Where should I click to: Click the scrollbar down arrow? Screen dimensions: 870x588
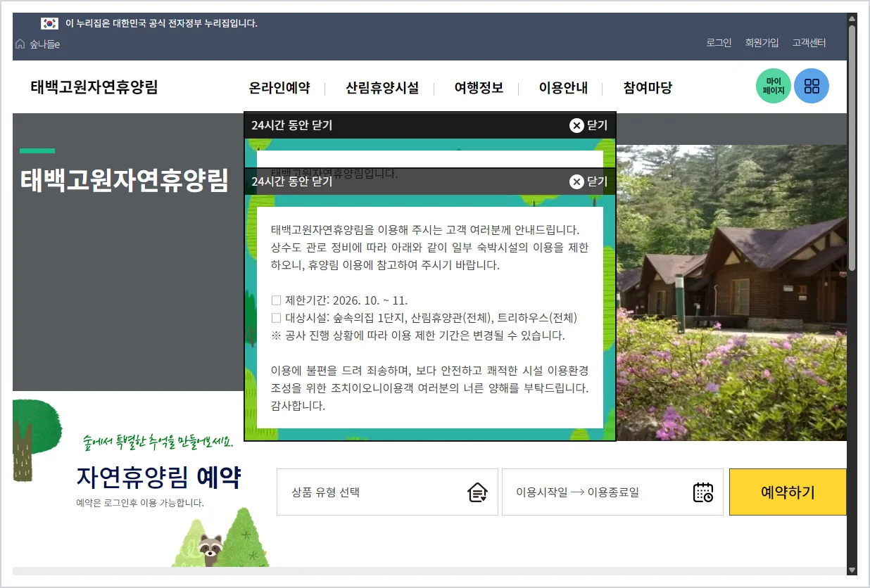coord(852,570)
